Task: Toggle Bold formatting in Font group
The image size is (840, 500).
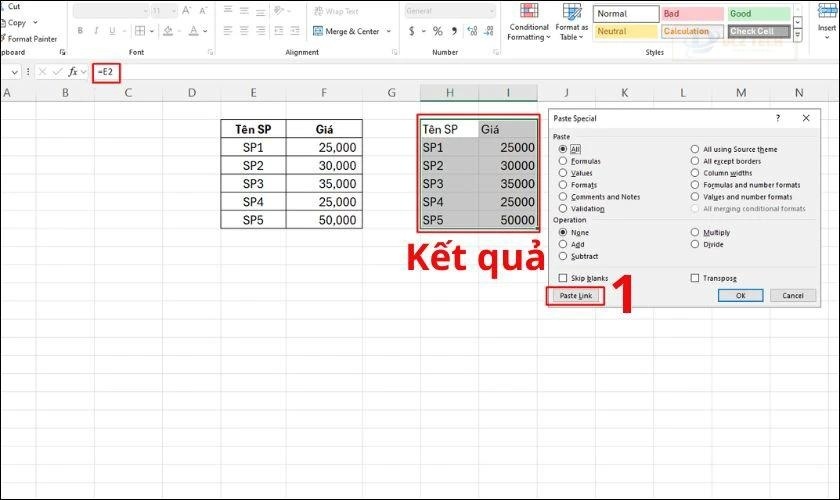Action: (x=80, y=31)
